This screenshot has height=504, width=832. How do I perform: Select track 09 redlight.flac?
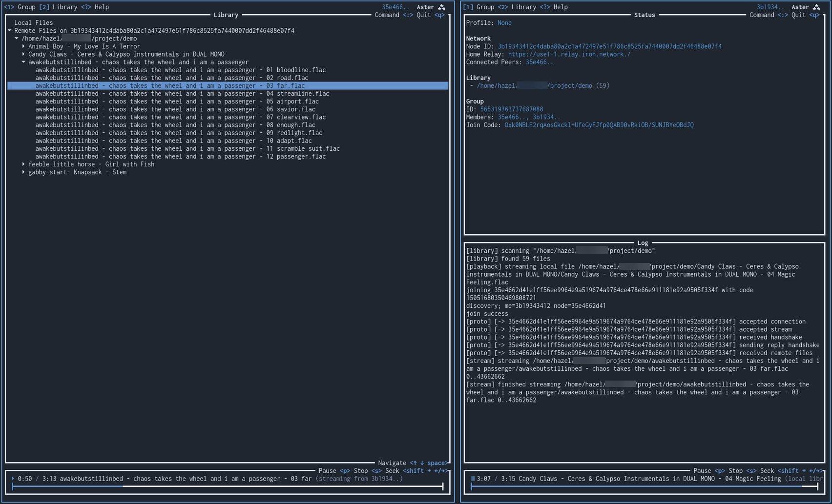tap(179, 133)
